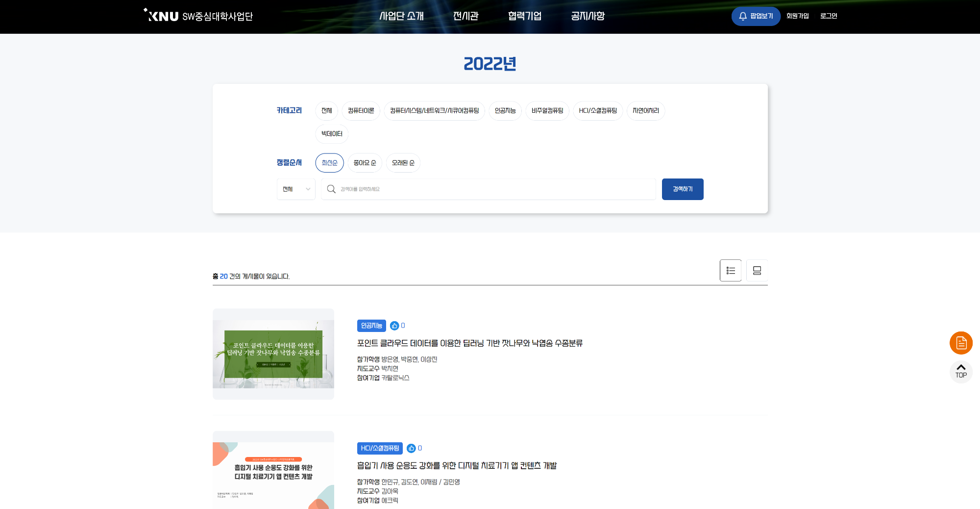Open the 전체 search scope dropdown
Screen dimensions: 980x509
coord(296,189)
